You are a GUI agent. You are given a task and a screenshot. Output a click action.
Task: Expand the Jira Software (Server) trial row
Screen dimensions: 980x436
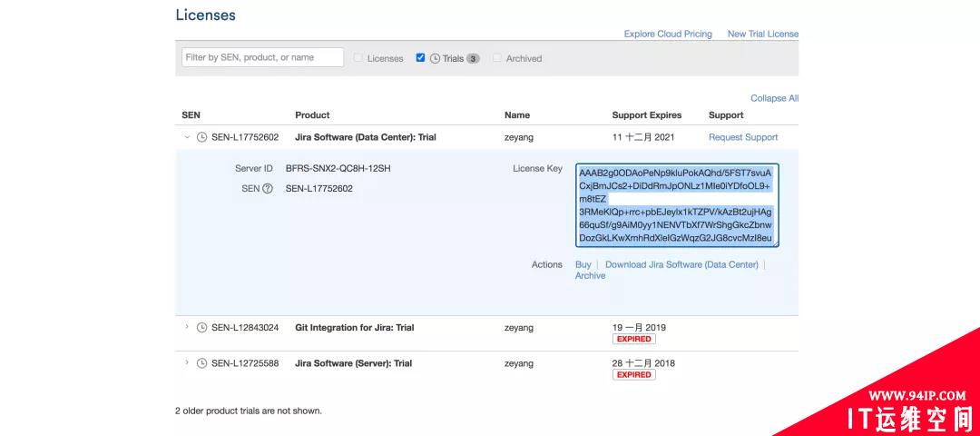click(x=187, y=362)
